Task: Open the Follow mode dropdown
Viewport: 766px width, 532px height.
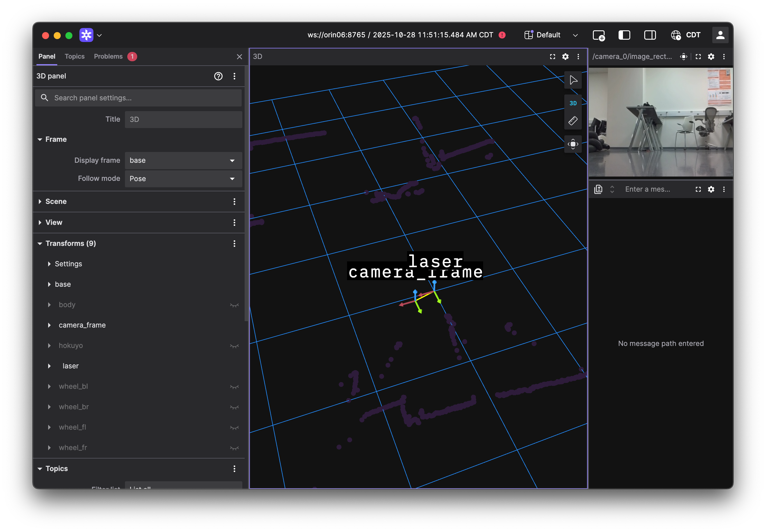Action: [183, 179]
